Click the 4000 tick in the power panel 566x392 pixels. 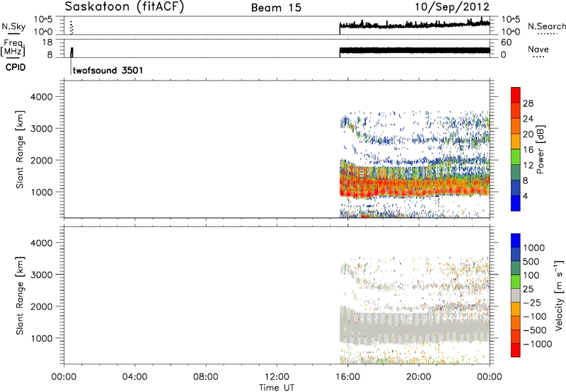click(x=42, y=97)
